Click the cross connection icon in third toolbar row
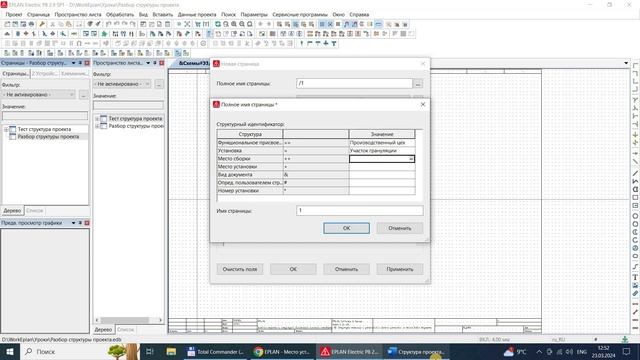Viewport: 640px width, 360px height. (x=326, y=43)
